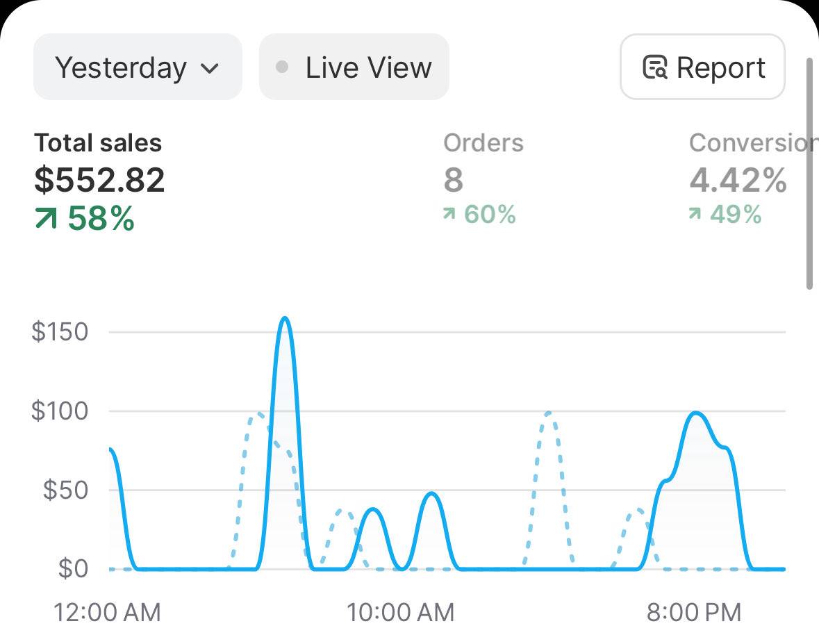
Task: Click the up arrow beside 60%
Action: 449,213
